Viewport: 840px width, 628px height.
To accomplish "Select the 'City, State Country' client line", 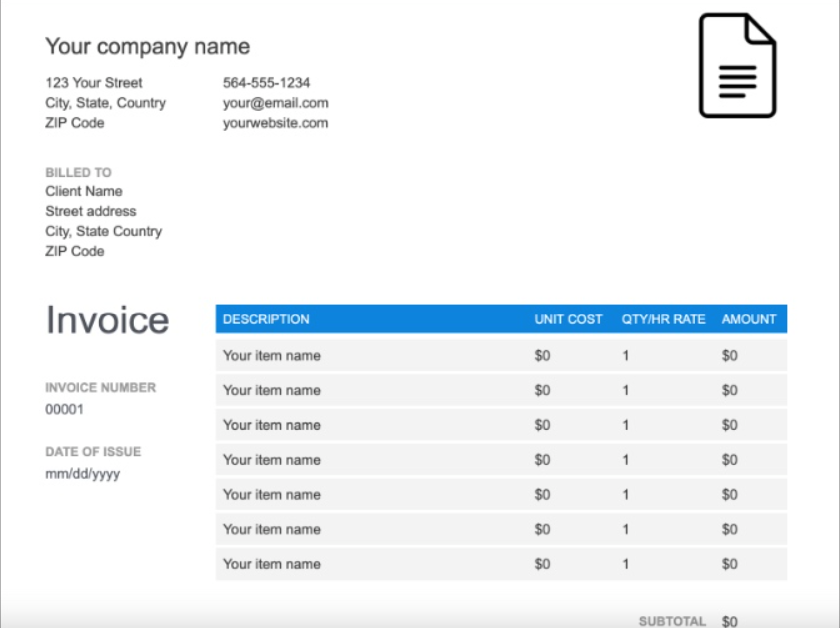I will click(103, 231).
